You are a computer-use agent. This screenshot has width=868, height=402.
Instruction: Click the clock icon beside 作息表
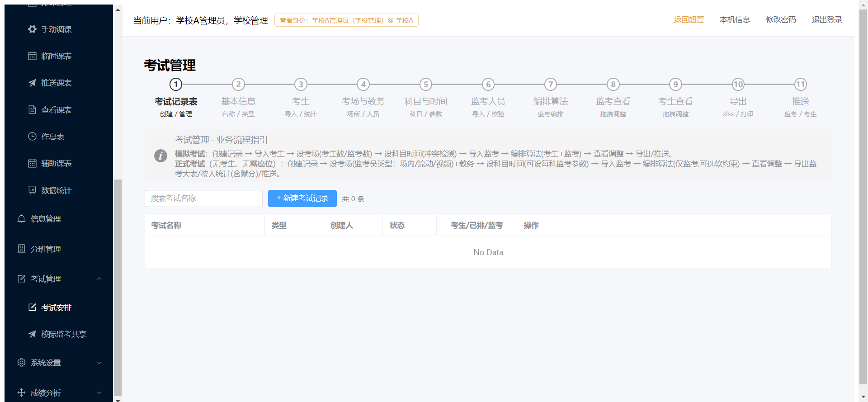point(32,136)
